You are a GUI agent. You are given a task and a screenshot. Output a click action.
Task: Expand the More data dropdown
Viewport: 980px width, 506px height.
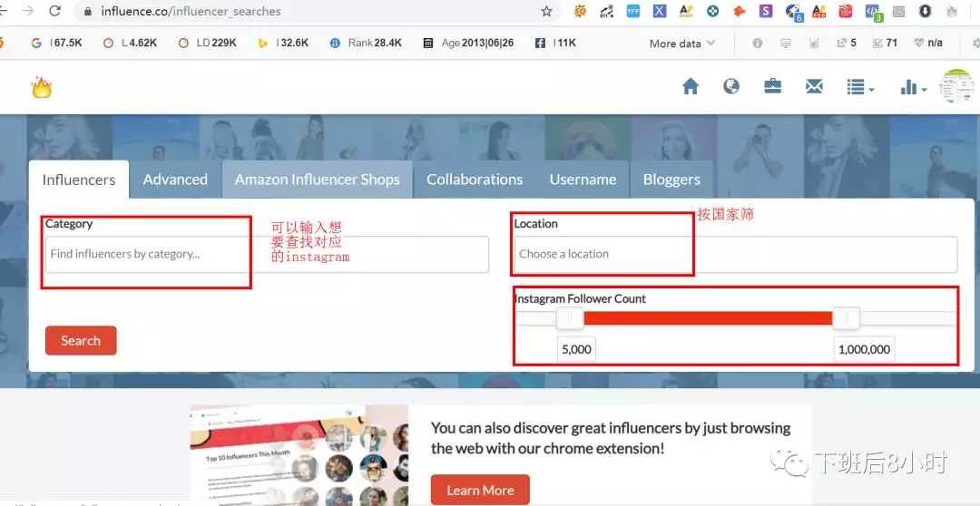point(681,44)
